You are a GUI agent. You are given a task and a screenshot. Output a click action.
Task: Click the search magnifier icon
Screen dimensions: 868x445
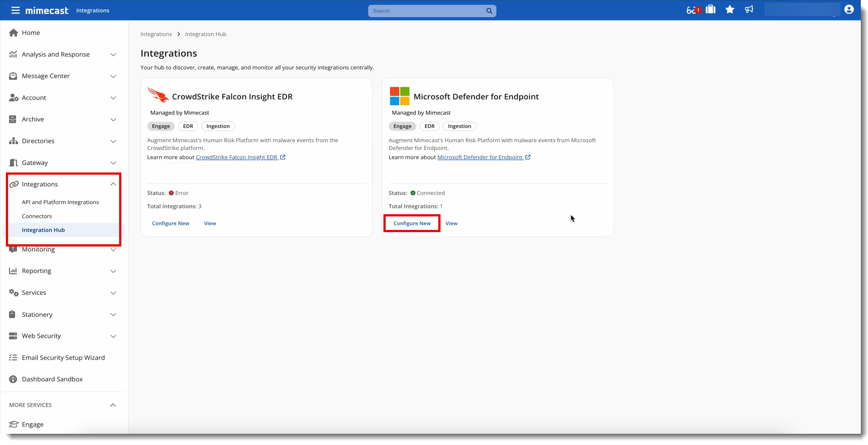[x=489, y=11]
